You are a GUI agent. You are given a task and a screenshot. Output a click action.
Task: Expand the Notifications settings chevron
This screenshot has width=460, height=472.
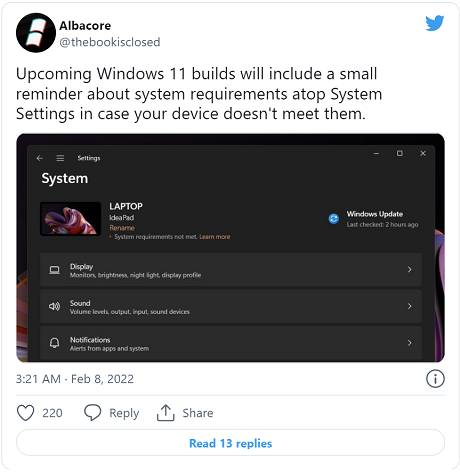click(x=410, y=343)
